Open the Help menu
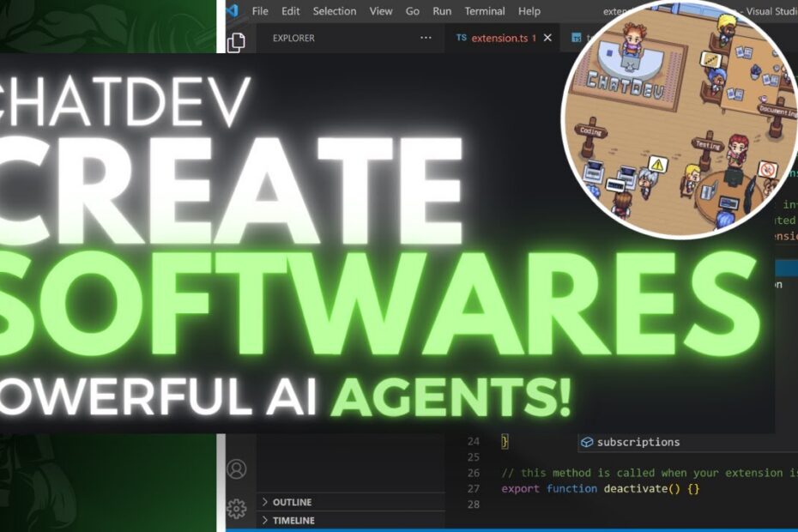This screenshot has width=798, height=532. tap(529, 11)
